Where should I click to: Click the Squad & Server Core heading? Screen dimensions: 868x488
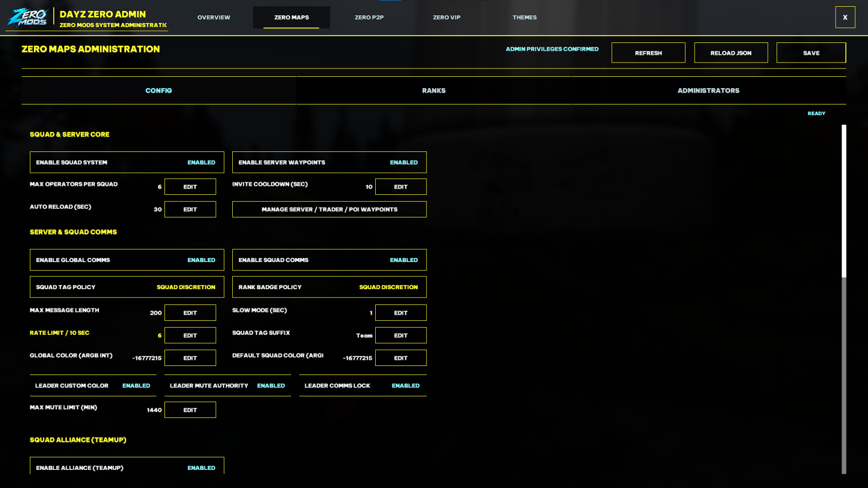[70, 134]
